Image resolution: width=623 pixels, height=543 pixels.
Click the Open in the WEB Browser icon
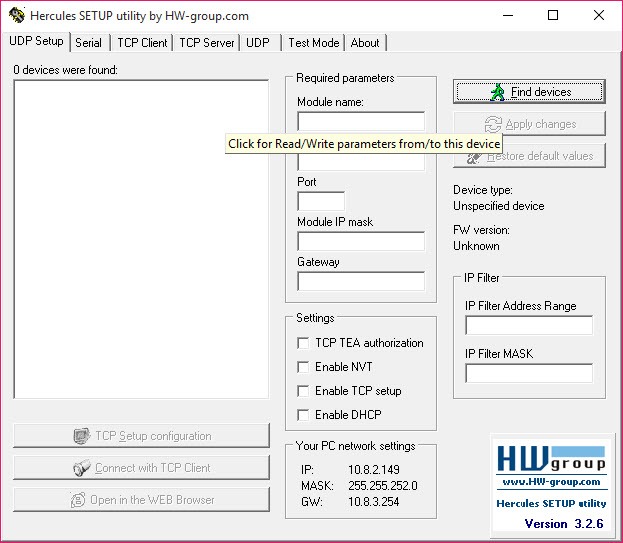point(78,500)
